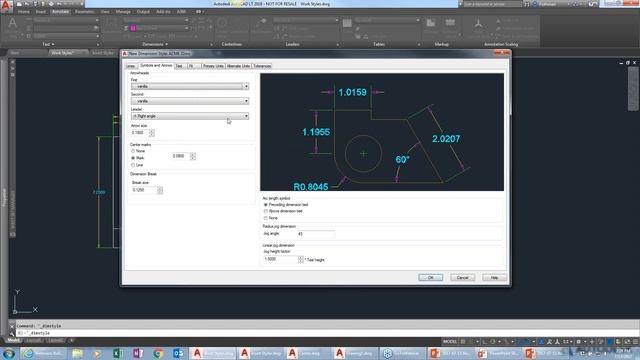The image size is (640, 360).
Task: Open Excel from the taskbar
Action: tap(118, 353)
